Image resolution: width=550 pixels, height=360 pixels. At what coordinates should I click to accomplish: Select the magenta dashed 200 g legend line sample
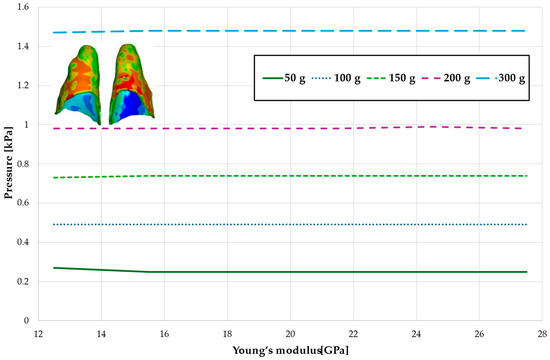[431, 78]
